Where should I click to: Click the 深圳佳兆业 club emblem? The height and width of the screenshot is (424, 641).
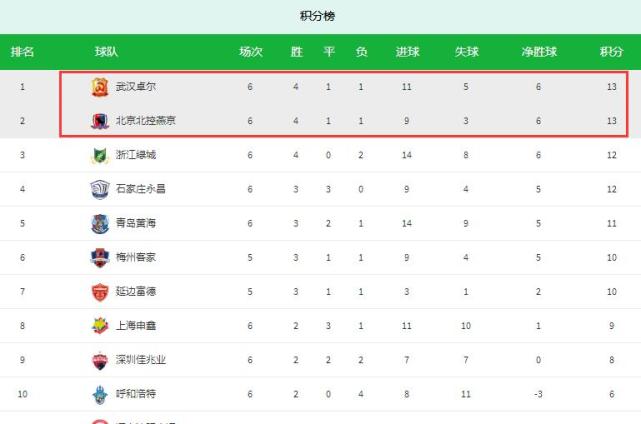(x=100, y=360)
